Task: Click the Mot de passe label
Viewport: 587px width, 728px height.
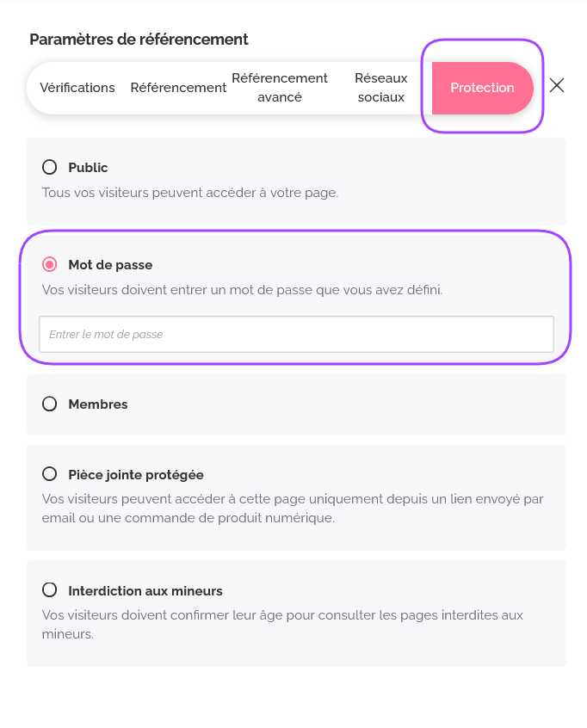Action: coord(110,265)
